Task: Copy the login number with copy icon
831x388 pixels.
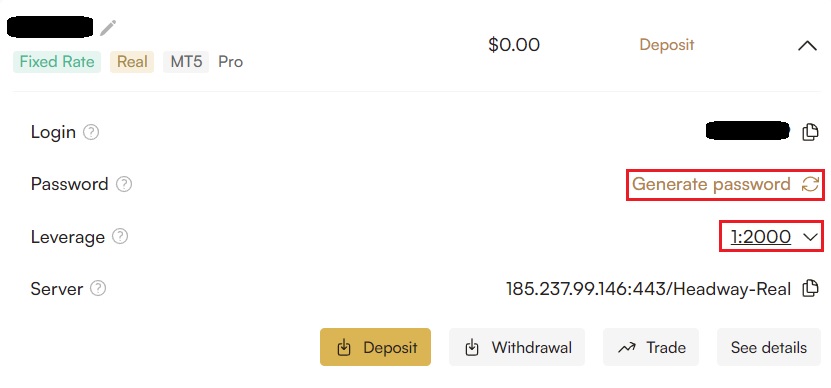Action: 810,131
